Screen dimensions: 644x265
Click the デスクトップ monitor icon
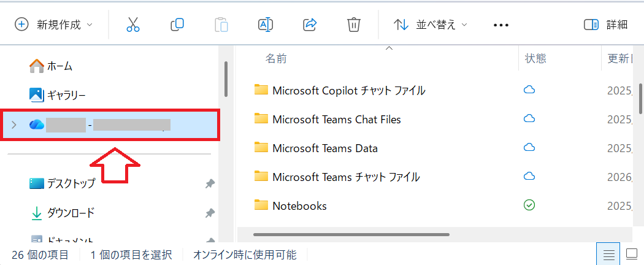point(37,183)
